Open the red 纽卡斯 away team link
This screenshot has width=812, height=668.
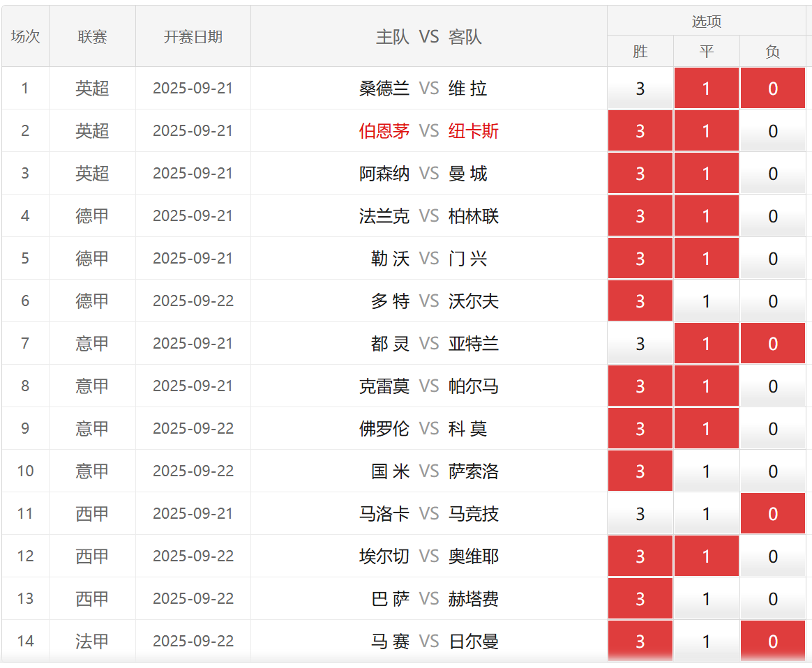tap(474, 131)
